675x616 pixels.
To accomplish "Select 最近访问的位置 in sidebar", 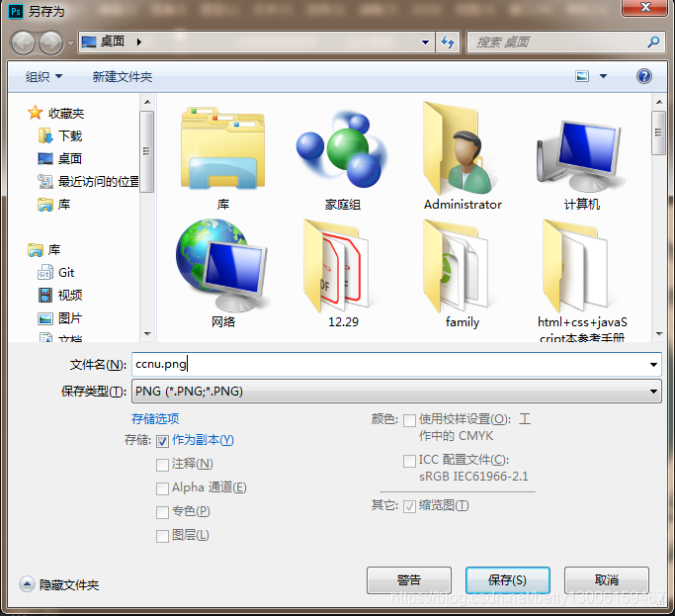I will [x=89, y=181].
